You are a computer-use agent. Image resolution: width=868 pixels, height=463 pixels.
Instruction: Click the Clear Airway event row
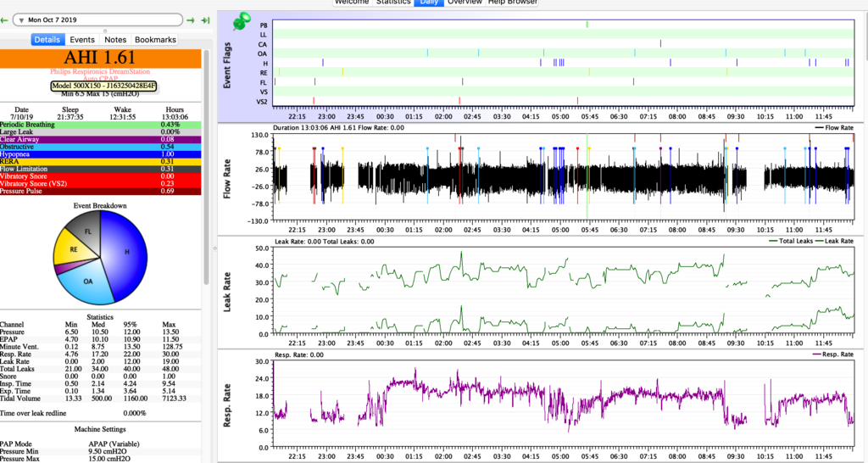coord(100,140)
